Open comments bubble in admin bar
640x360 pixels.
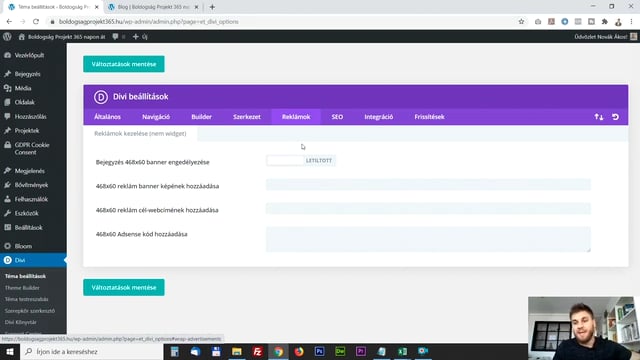pyautogui.click(x=116, y=37)
